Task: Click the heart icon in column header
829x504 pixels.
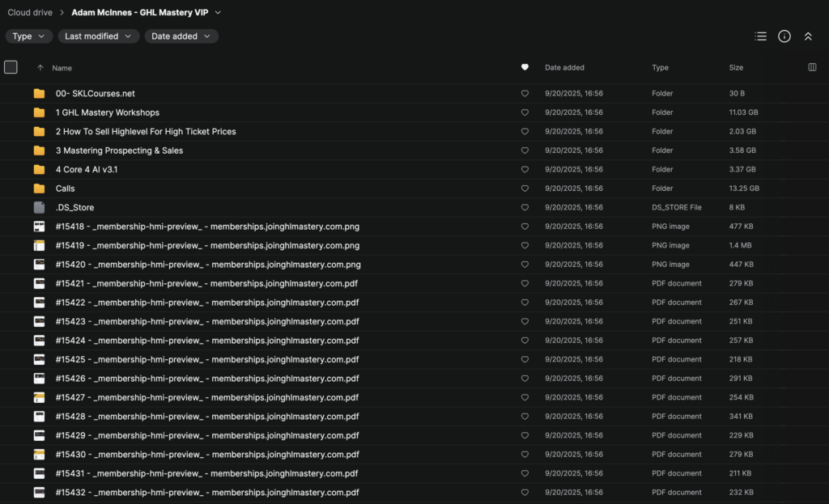Action: [x=525, y=68]
